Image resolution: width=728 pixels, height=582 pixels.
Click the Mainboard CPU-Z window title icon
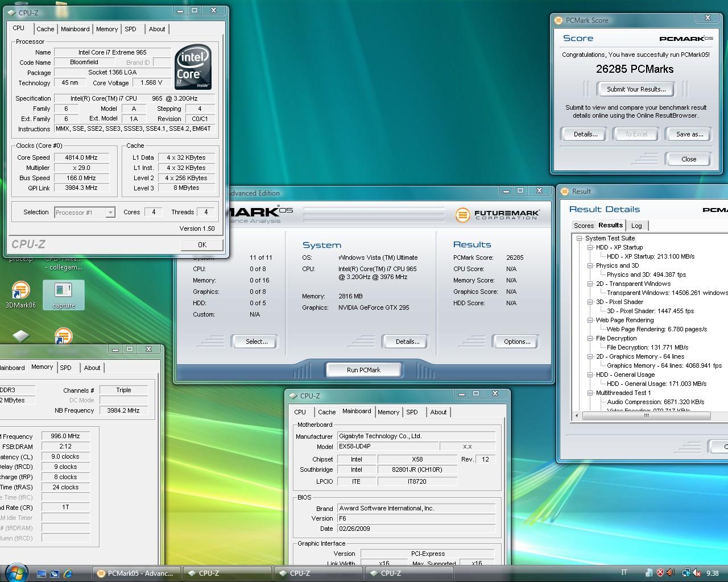[293, 396]
